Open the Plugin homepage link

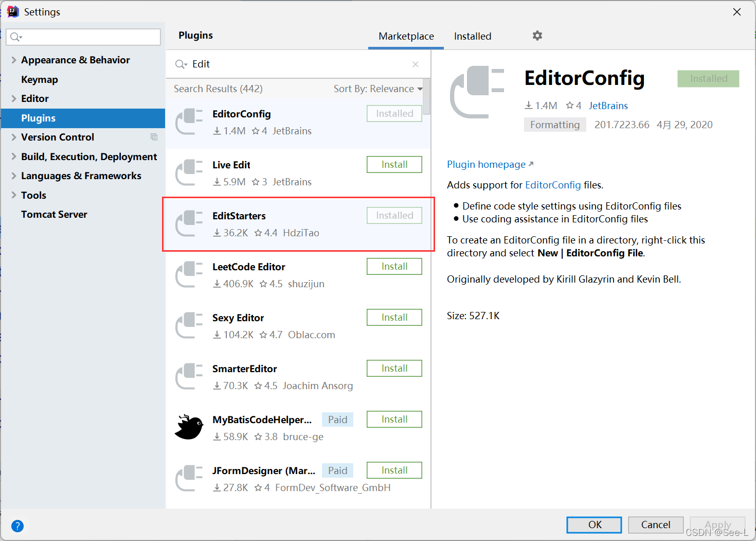pyautogui.click(x=490, y=164)
